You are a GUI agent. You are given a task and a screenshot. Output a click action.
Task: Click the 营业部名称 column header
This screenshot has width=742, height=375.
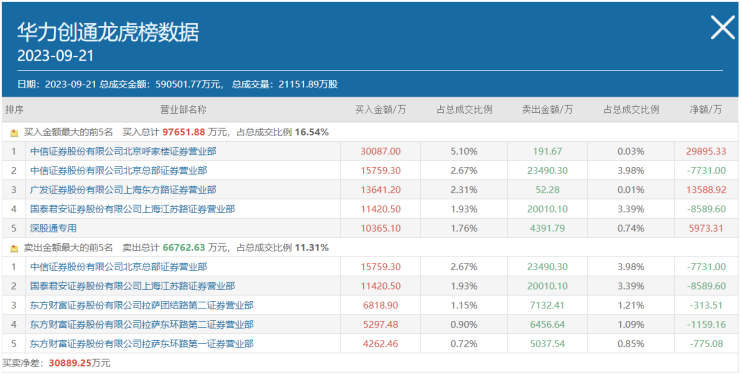coord(183,110)
